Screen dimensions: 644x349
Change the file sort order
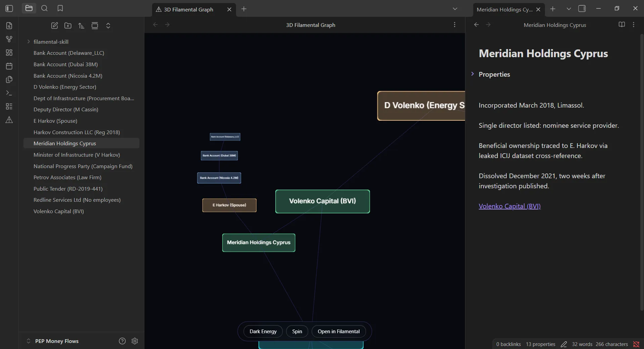click(x=81, y=26)
